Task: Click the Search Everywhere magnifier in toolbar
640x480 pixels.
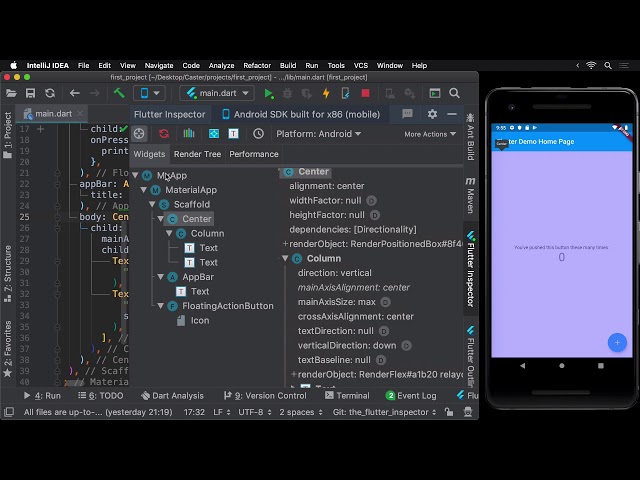Action: pos(454,93)
